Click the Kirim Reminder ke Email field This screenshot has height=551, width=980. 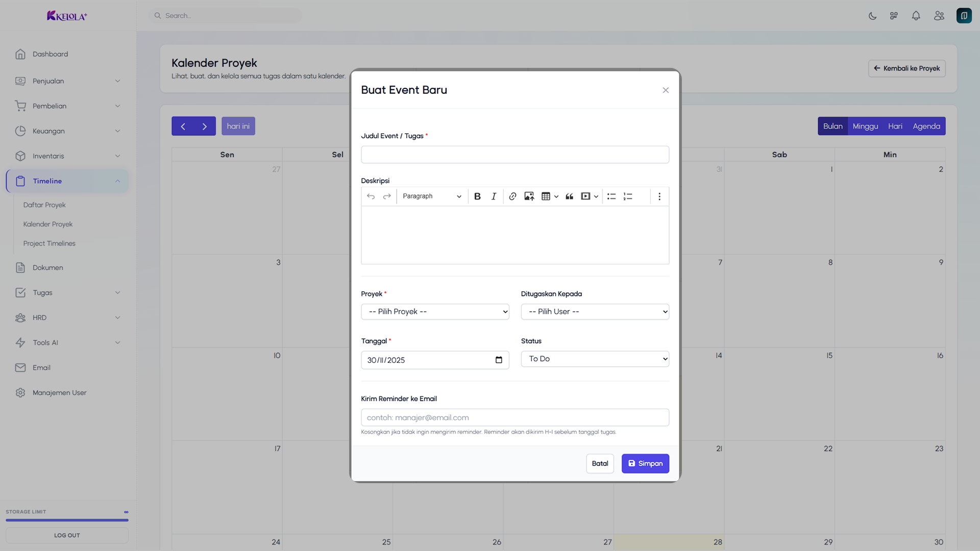(514, 417)
